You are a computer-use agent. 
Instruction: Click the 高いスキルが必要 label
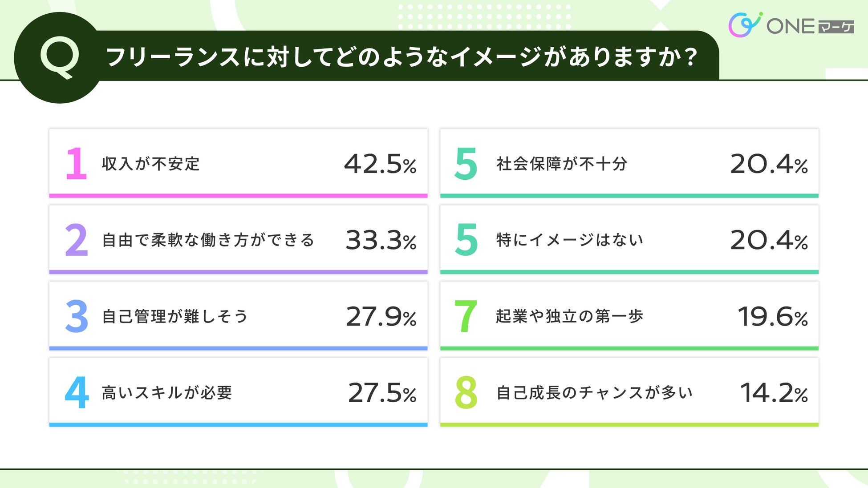pos(167,392)
